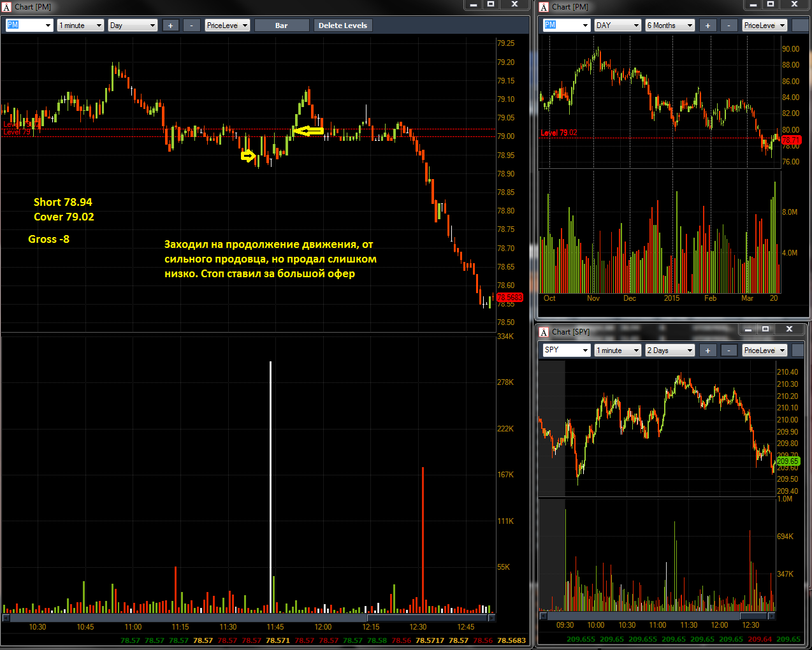
Task: Zoom in with the plus button on the main PM chart
Action: pyautogui.click(x=170, y=25)
